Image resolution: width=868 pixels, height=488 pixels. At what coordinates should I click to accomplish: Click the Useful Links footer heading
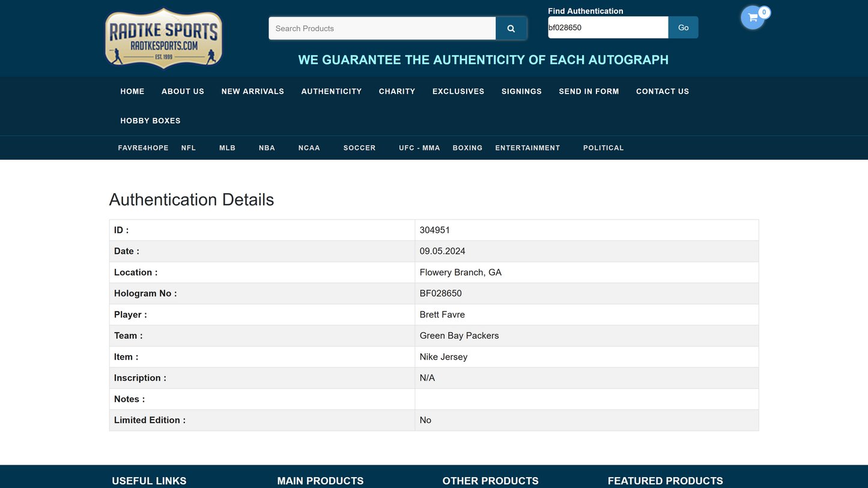pyautogui.click(x=149, y=481)
